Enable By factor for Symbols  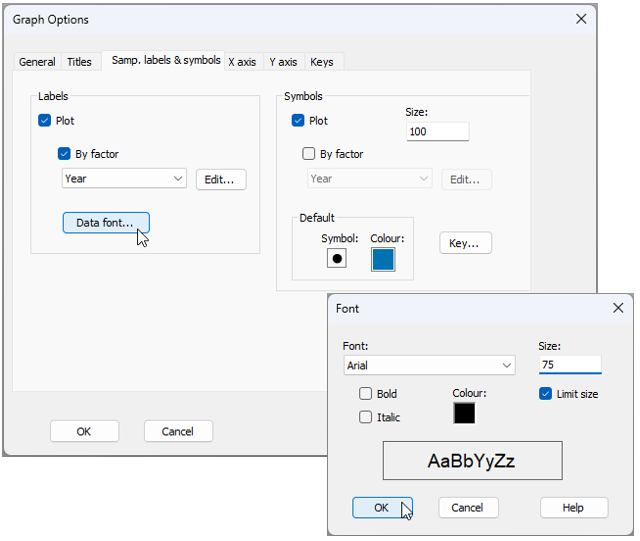coord(309,154)
